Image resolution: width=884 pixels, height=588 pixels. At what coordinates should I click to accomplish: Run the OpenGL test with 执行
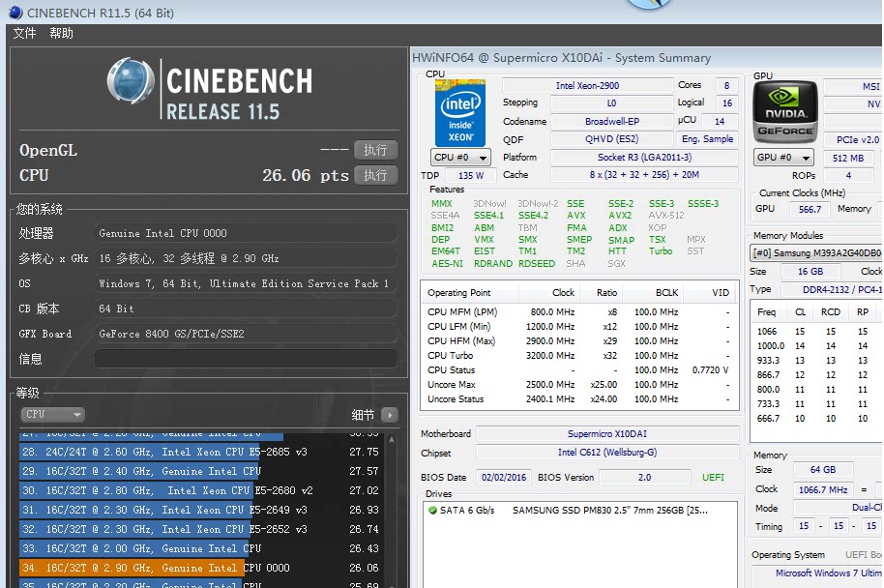point(375,150)
